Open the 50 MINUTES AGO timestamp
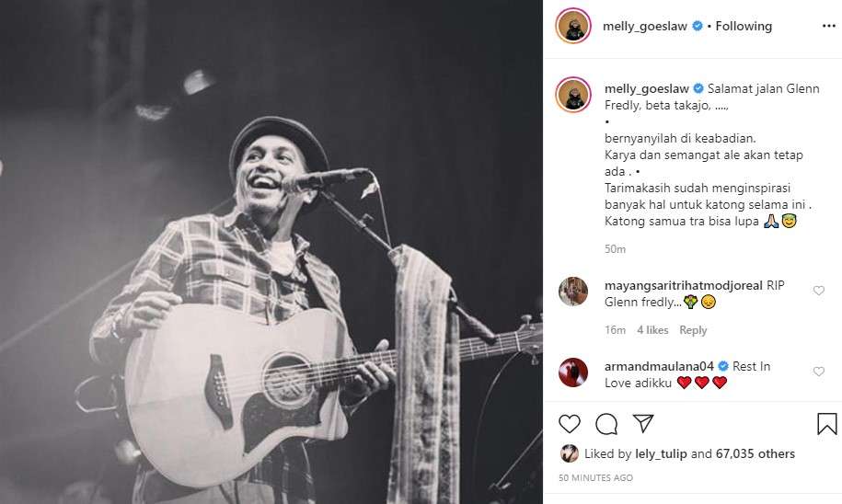The image size is (842, 504). tap(595, 478)
